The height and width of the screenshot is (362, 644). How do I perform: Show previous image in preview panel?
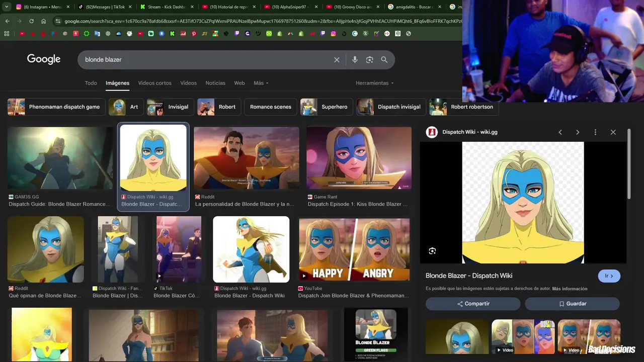[x=560, y=132]
